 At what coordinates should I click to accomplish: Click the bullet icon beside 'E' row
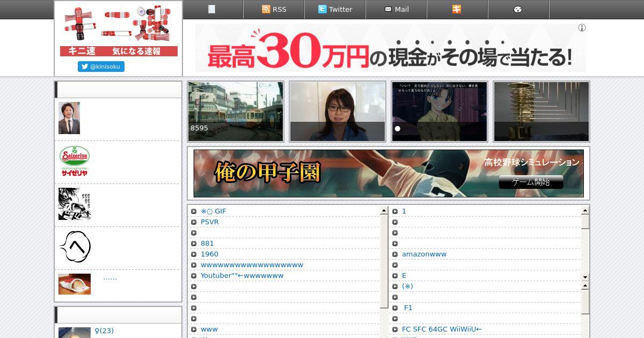395,276
